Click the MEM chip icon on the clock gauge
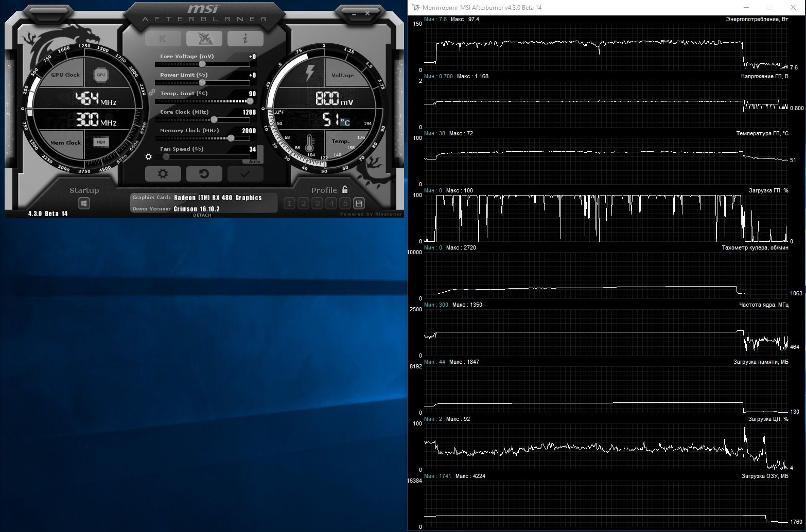Screen dimensions: 806x532 pos(101,142)
